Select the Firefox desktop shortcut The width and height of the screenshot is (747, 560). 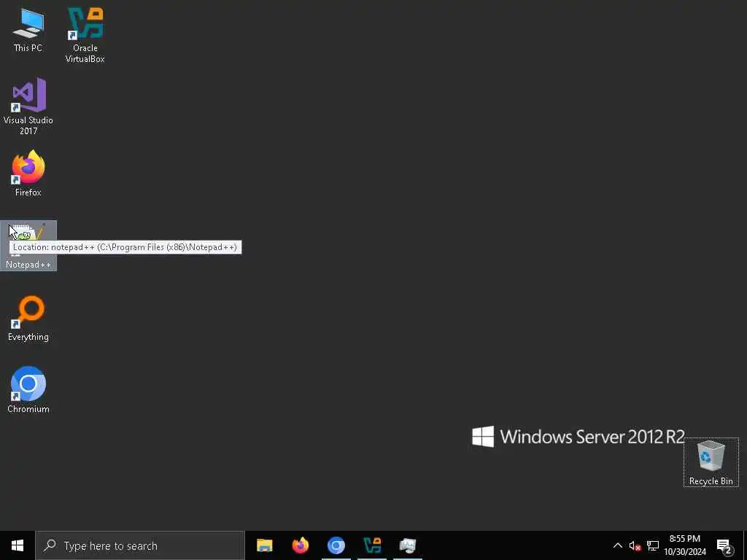coord(28,174)
